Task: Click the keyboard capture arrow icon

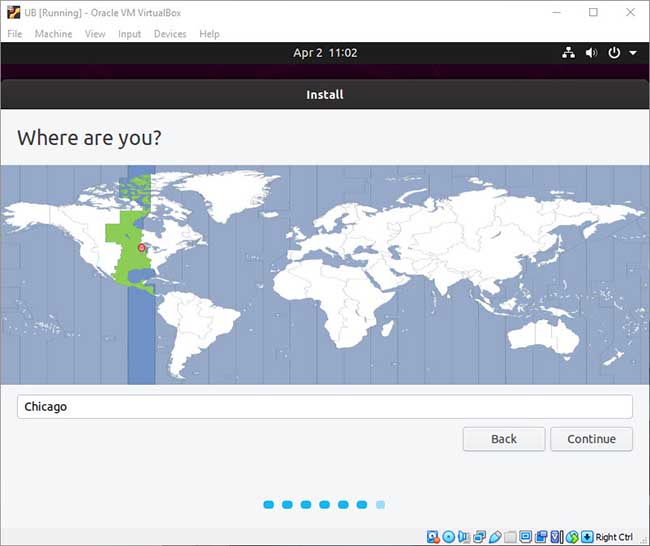Action: pyautogui.click(x=587, y=537)
